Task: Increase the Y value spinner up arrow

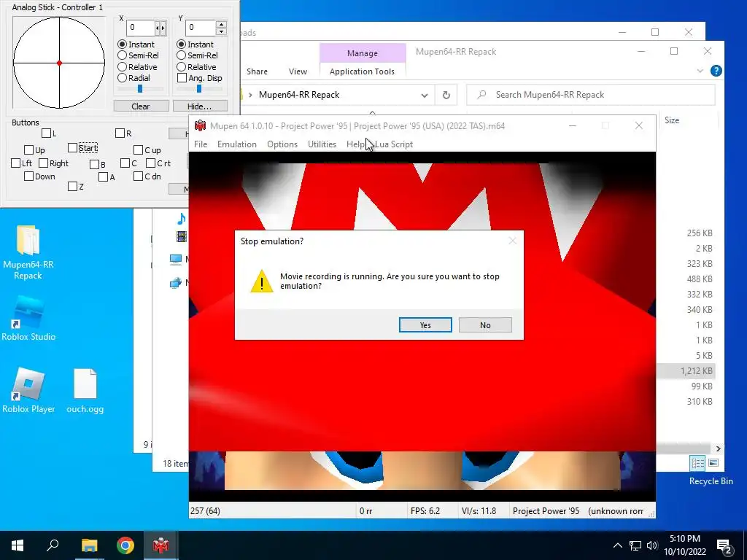Action: [x=221, y=24]
